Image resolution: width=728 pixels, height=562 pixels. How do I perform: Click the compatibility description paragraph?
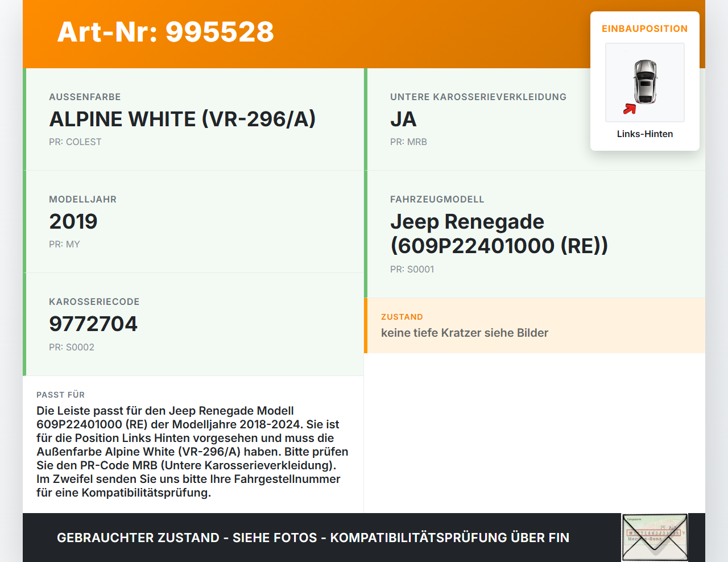tap(192, 452)
